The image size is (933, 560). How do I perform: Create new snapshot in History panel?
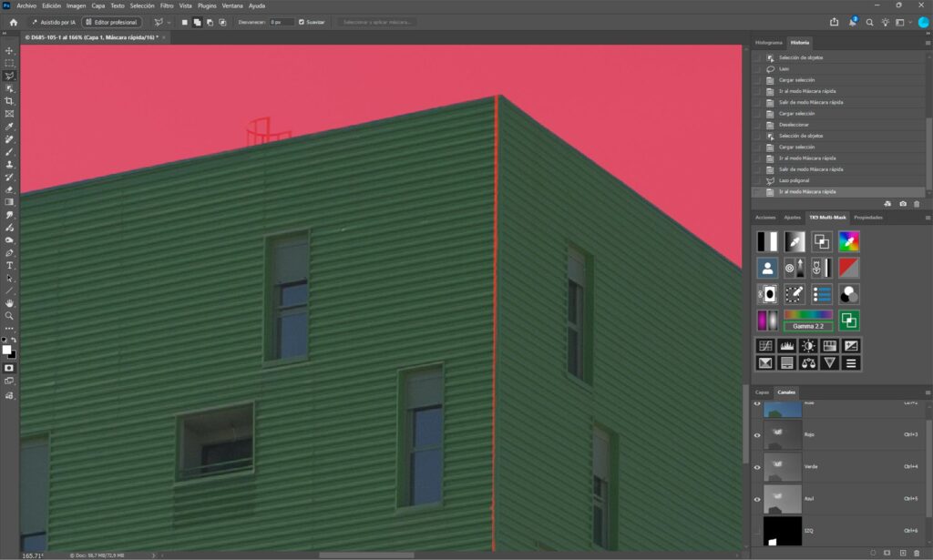tap(903, 204)
